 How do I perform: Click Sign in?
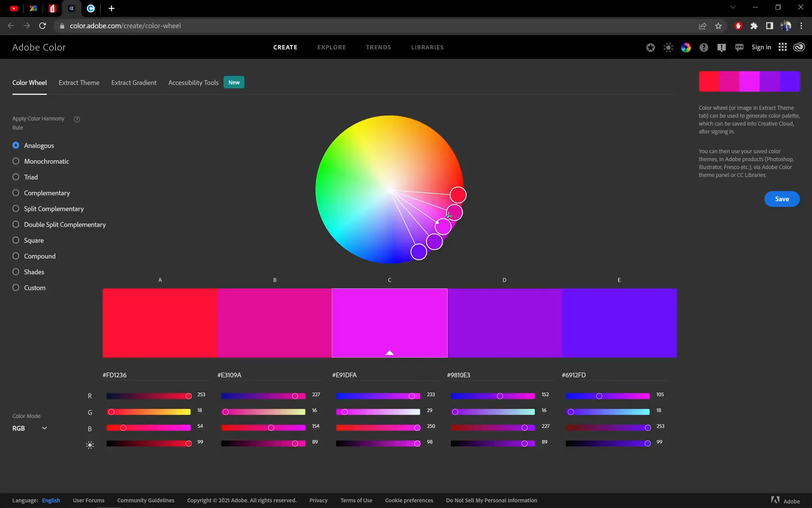click(x=761, y=47)
